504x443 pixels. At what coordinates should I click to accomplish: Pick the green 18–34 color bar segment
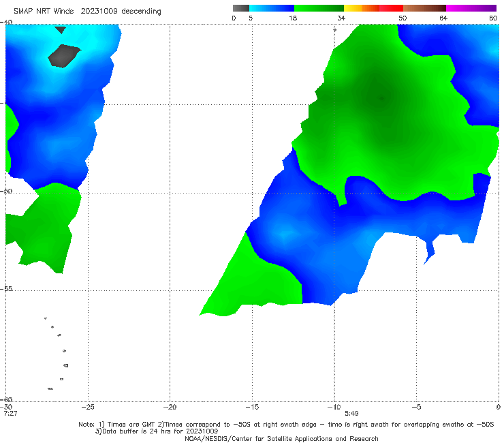point(319,8)
